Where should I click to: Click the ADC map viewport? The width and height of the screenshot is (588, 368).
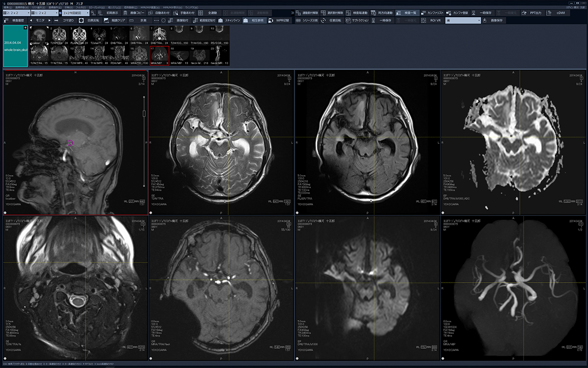pos(514,143)
